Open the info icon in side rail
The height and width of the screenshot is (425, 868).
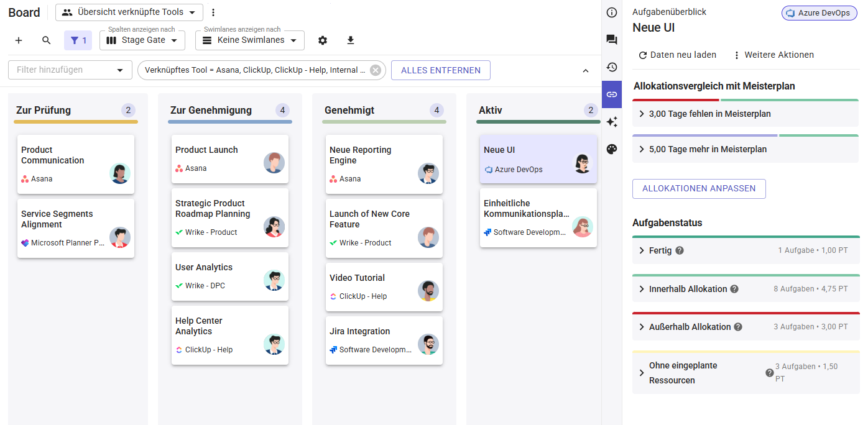(612, 12)
